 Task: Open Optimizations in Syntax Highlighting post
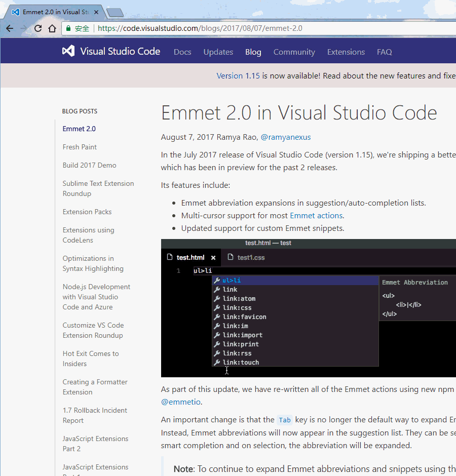[x=93, y=263]
